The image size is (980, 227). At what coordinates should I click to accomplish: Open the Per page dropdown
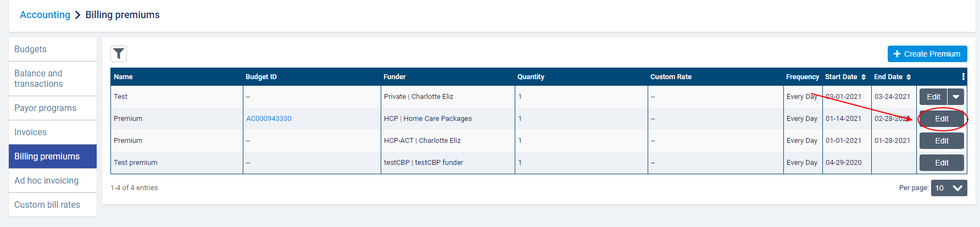click(949, 188)
